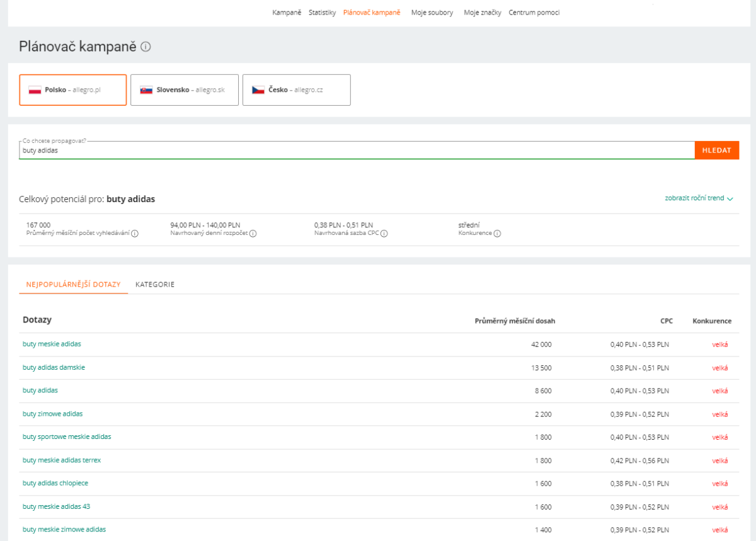This screenshot has height=541, width=756.
Task: Open query buty meskie adidas terrex
Action: pos(62,460)
